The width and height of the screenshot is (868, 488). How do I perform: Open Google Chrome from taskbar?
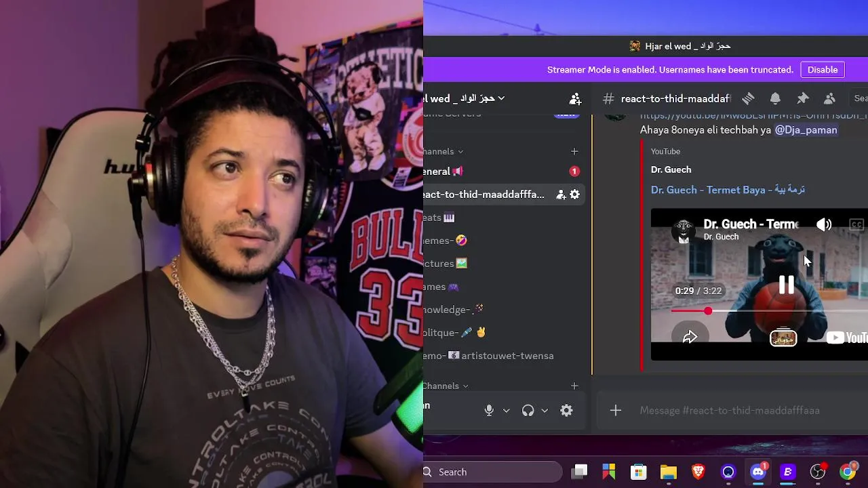(x=848, y=472)
